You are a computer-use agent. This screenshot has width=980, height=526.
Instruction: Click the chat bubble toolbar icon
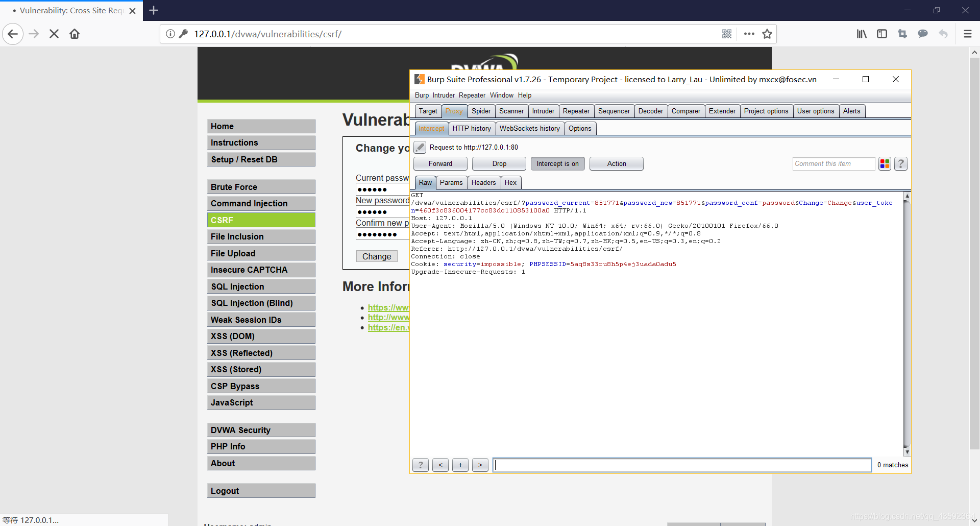[x=923, y=34]
